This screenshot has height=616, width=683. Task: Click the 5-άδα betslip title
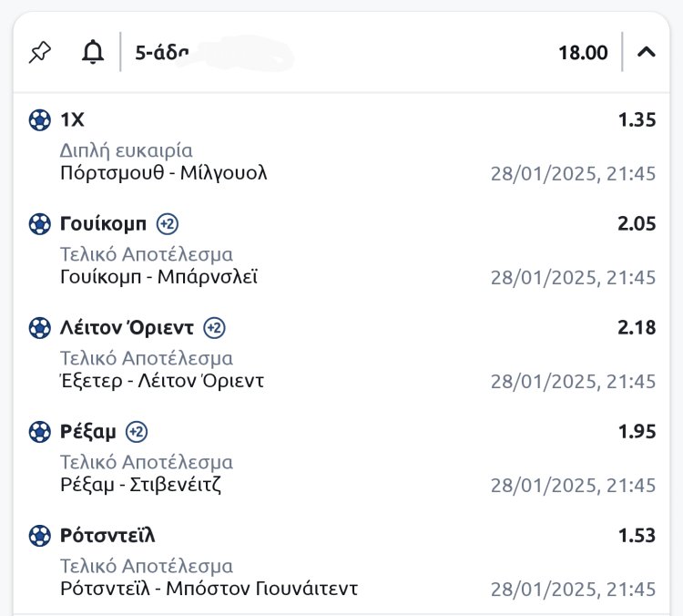pos(162,53)
